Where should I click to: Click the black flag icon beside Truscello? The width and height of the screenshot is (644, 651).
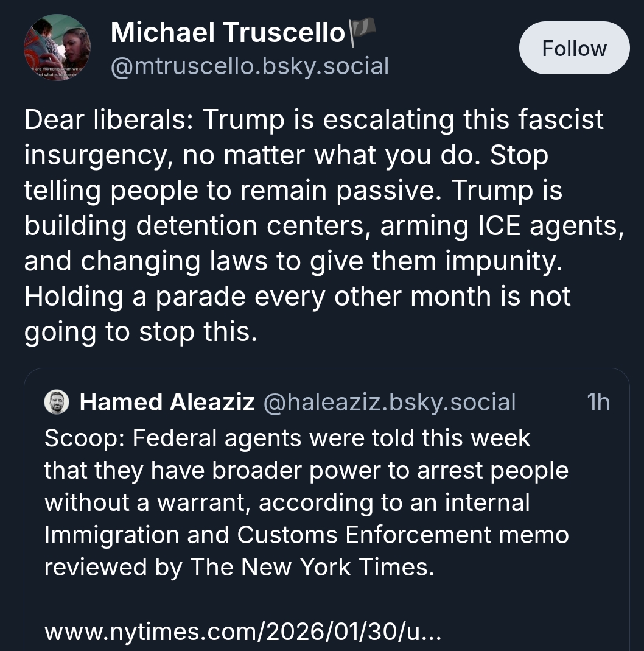pyautogui.click(x=362, y=32)
